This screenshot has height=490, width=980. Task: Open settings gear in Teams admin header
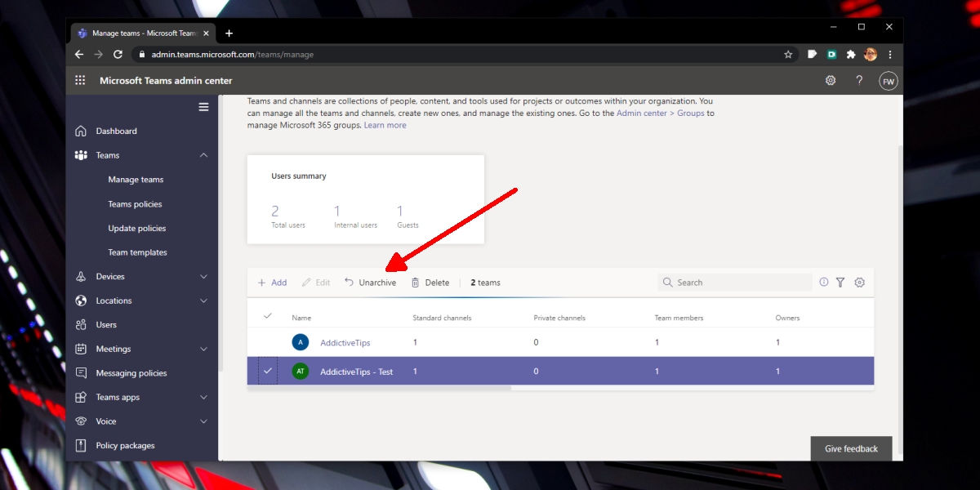pos(831,80)
